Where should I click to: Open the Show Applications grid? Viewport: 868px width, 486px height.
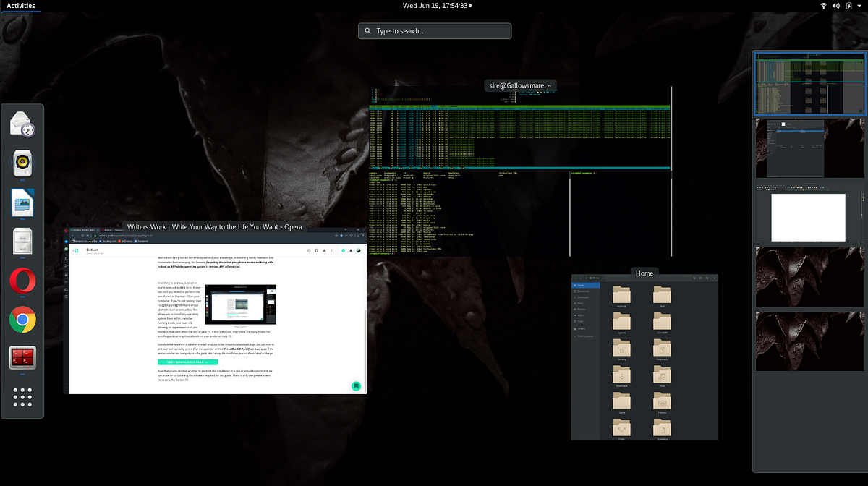(x=22, y=397)
